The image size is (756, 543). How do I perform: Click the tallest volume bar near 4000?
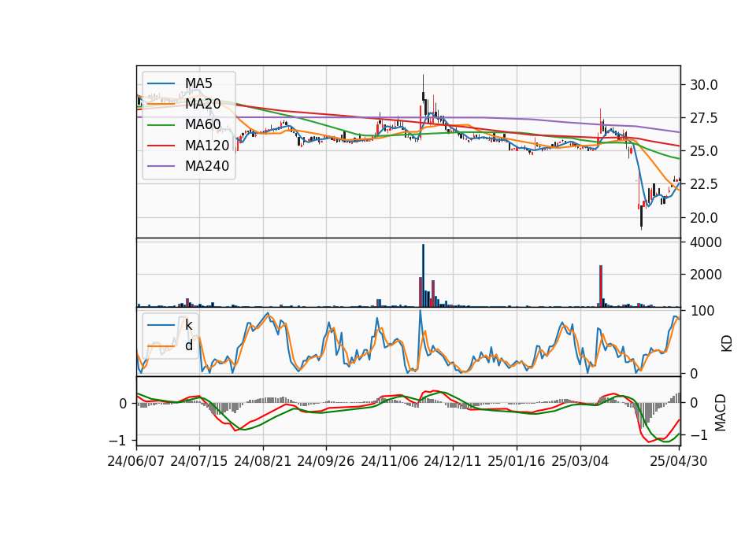[424, 275]
